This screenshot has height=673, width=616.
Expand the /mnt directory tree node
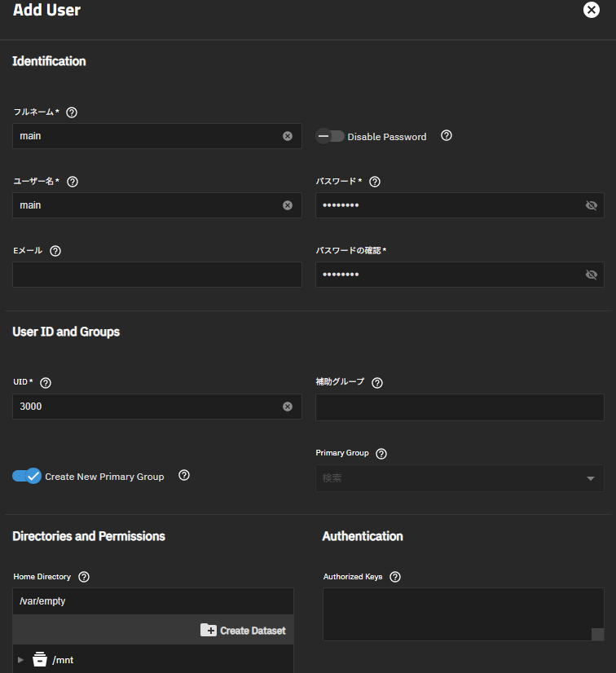[21, 660]
